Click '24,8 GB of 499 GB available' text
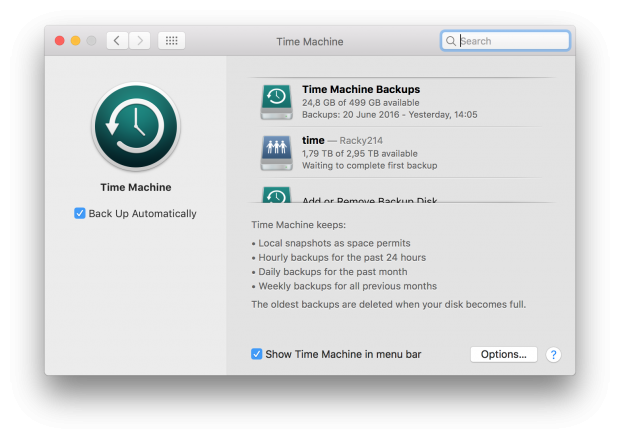This screenshot has width=620, height=439. tap(361, 103)
